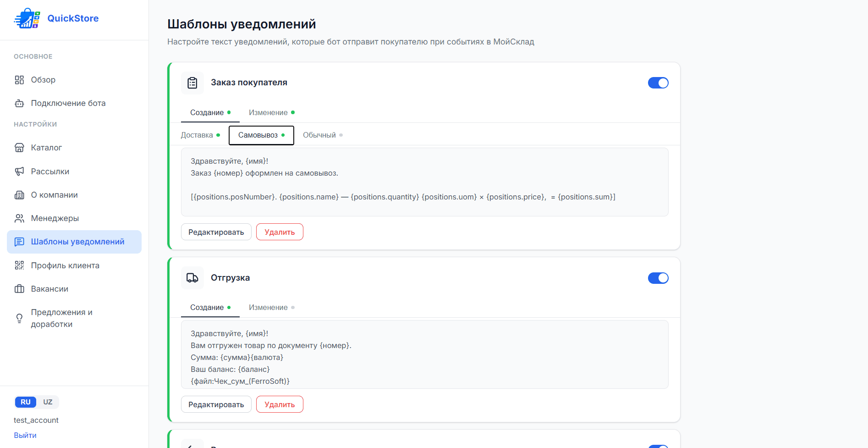Screen dimensions: 868x448
Task: Click the clipboard icon of Заказ покупателя
Action: pos(192,83)
